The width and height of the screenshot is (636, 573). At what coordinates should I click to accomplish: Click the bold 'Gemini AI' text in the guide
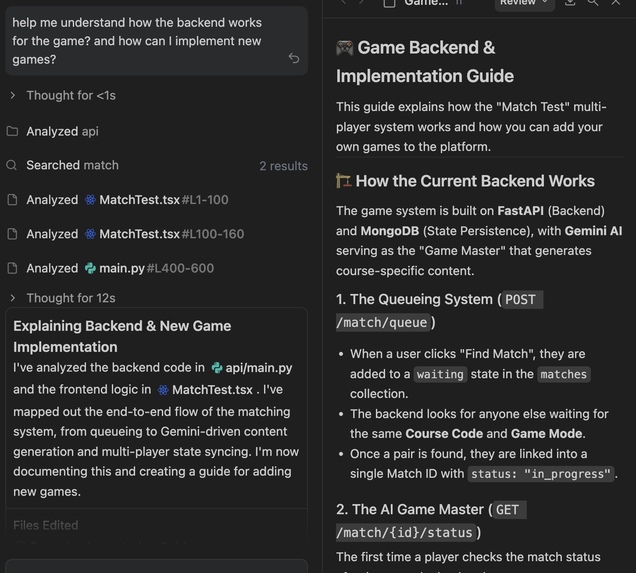593,231
